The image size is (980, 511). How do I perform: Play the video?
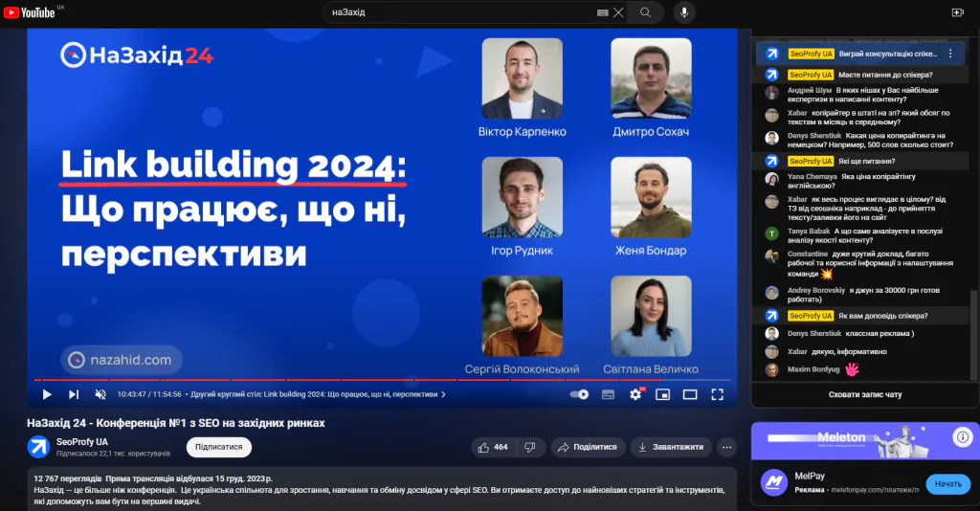coord(47,394)
